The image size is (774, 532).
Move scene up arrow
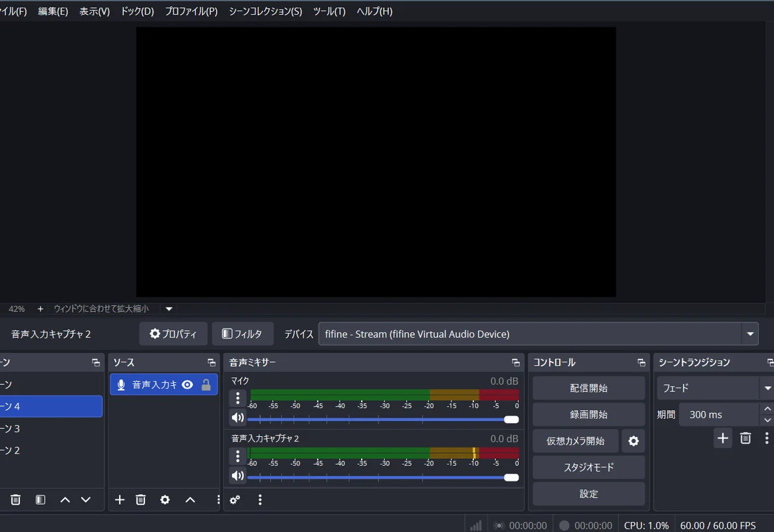point(64,500)
